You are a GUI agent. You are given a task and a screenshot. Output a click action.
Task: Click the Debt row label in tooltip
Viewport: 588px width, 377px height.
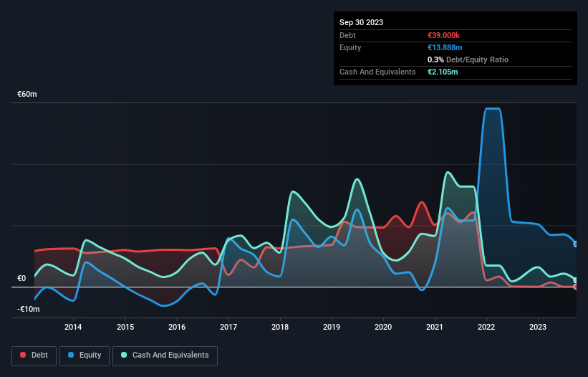click(347, 35)
